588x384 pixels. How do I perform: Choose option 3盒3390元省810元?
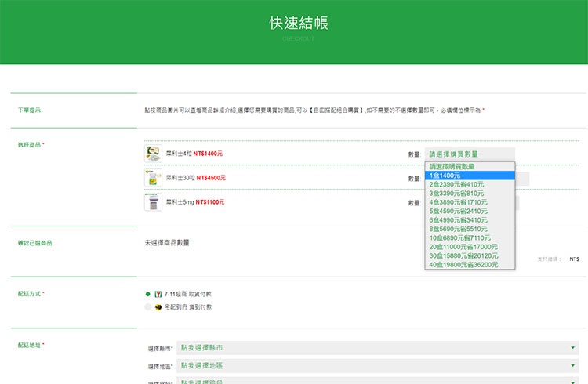click(x=470, y=194)
